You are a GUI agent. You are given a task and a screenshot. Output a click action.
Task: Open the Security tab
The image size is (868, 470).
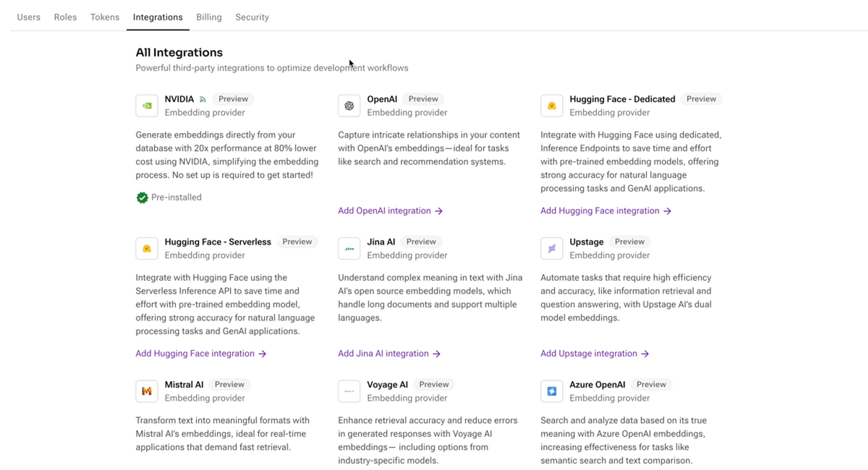point(252,17)
